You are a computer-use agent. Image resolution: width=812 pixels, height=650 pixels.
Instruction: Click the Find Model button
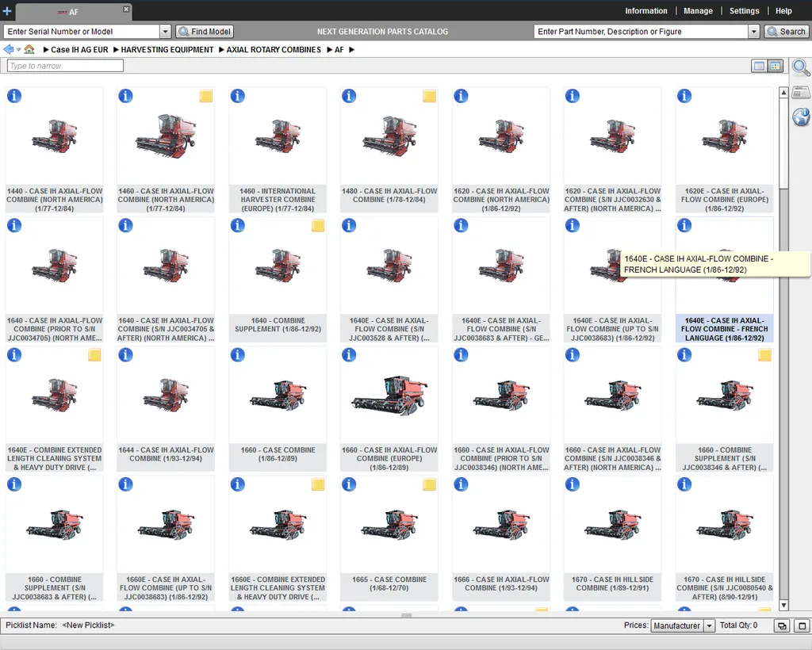point(205,32)
